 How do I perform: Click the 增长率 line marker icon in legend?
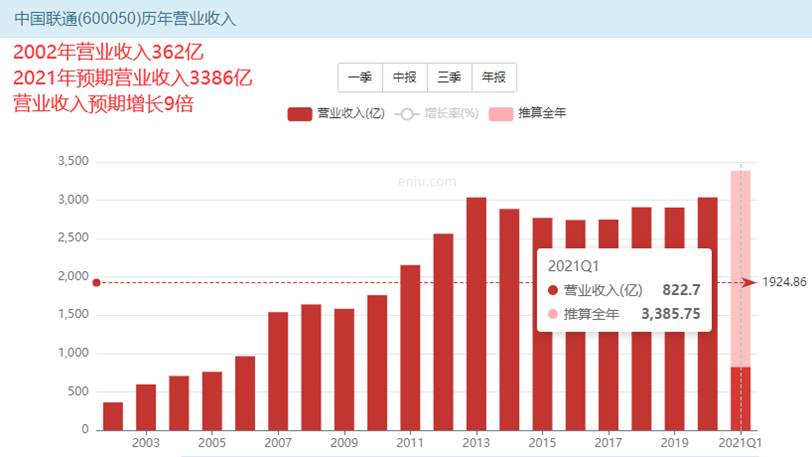pyautogui.click(x=407, y=114)
